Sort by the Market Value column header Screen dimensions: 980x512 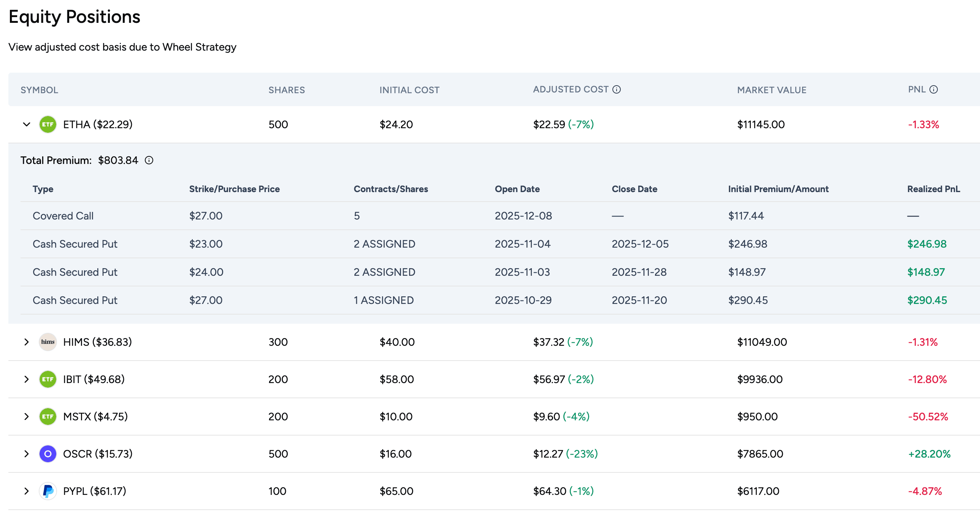pos(771,90)
